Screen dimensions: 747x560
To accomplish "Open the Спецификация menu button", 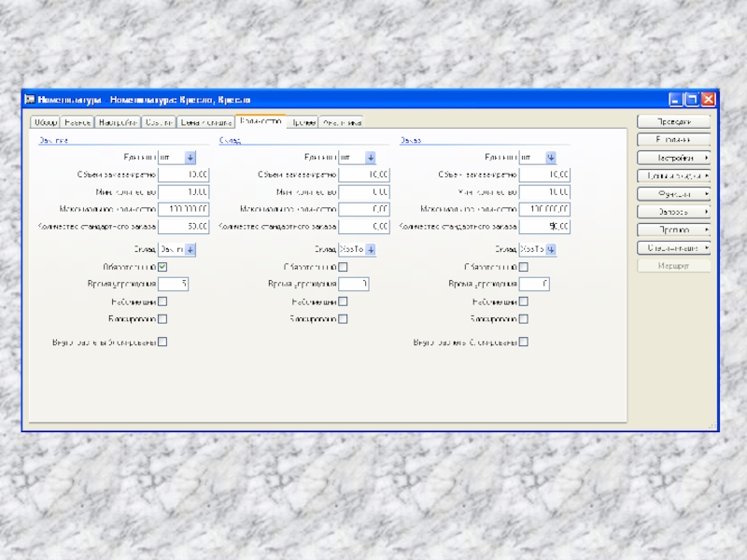I will pos(673,248).
